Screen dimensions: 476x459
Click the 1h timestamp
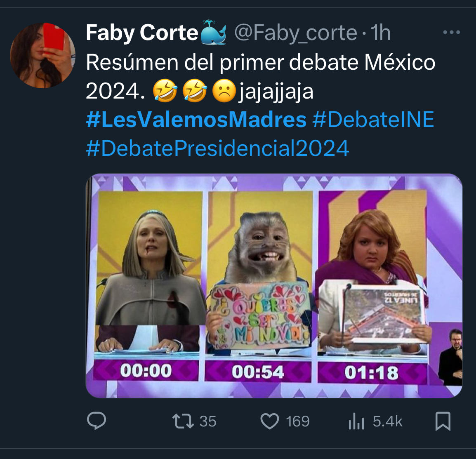coord(380,33)
